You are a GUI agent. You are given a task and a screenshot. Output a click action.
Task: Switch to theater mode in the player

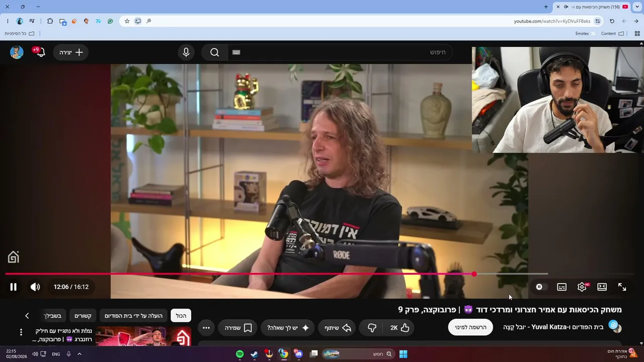(602, 287)
